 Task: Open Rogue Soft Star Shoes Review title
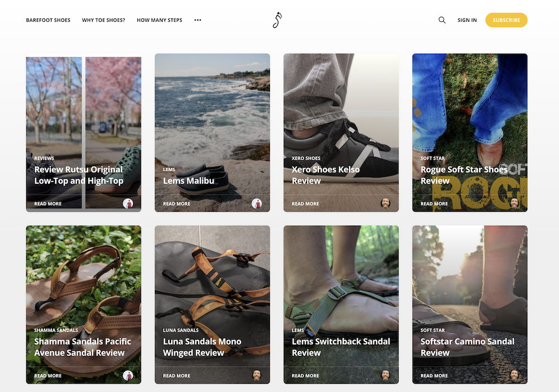pyautogui.click(x=464, y=175)
